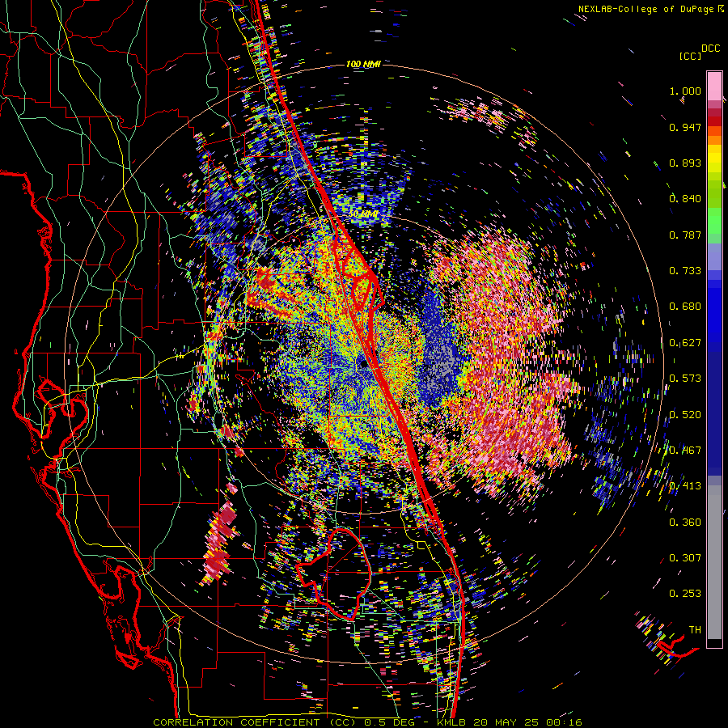This screenshot has width=728, height=728.
Task: Click the 50 NMI range ring label
Action: [363, 214]
